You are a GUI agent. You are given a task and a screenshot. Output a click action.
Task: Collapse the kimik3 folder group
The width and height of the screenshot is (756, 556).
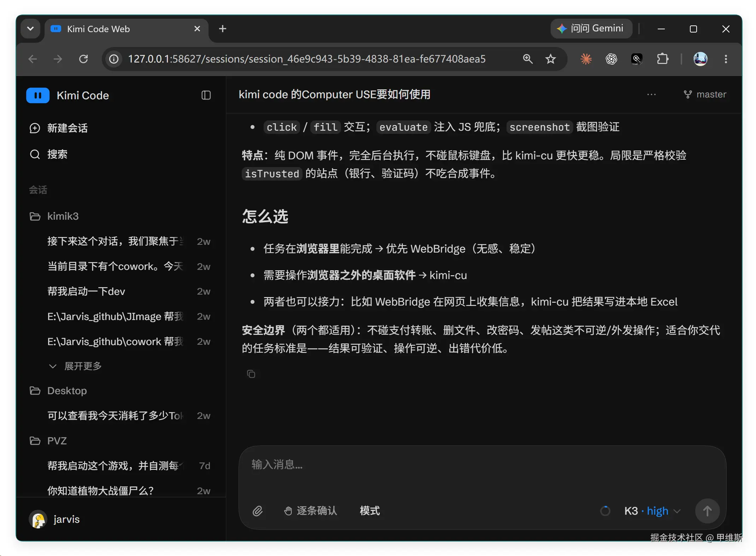54,216
